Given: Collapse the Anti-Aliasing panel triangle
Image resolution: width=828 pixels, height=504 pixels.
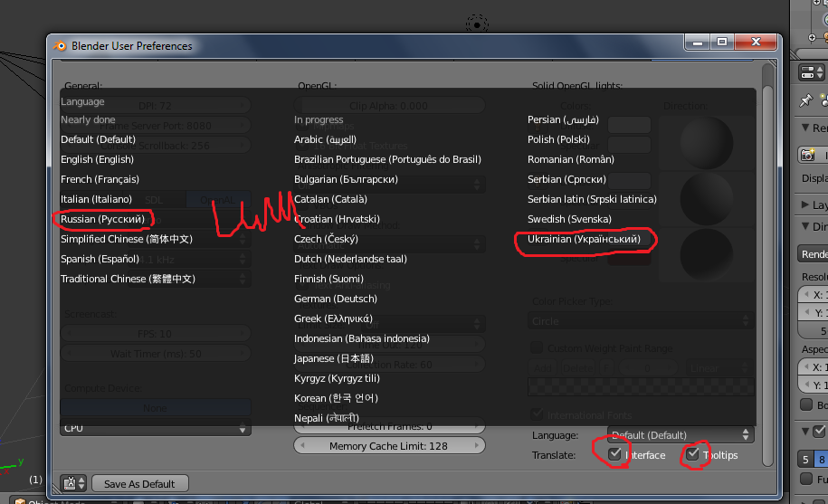Looking at the screenshot, I should tap(804, 431).
